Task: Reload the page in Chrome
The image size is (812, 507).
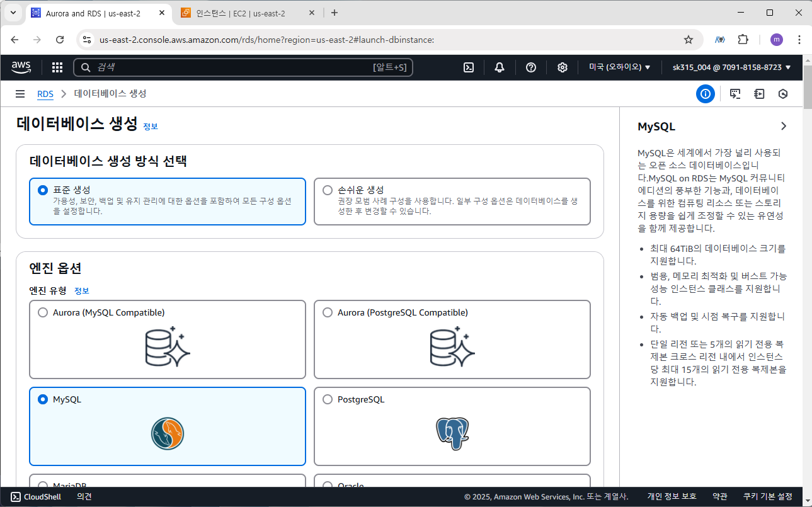Action: coord(60,40)
